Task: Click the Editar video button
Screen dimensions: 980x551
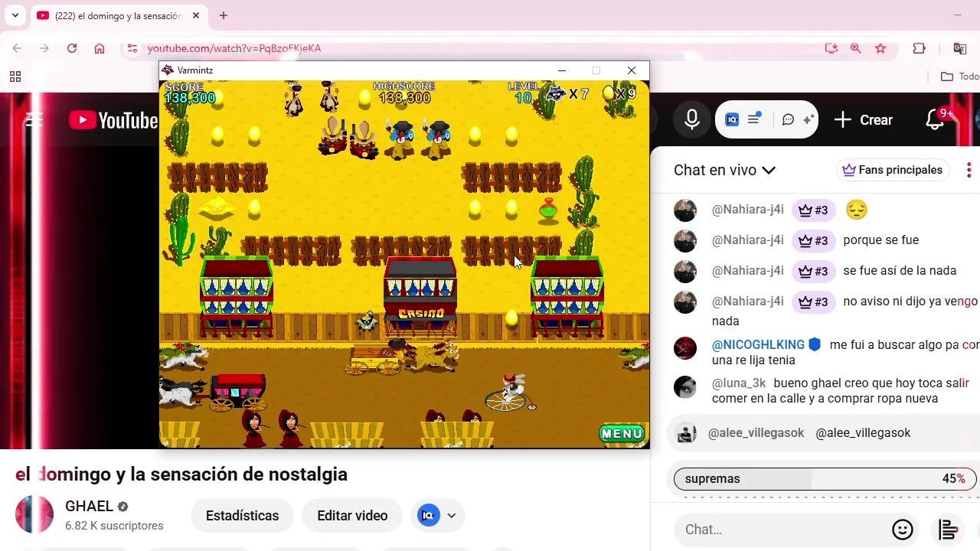Action: (x=352, y=516)
